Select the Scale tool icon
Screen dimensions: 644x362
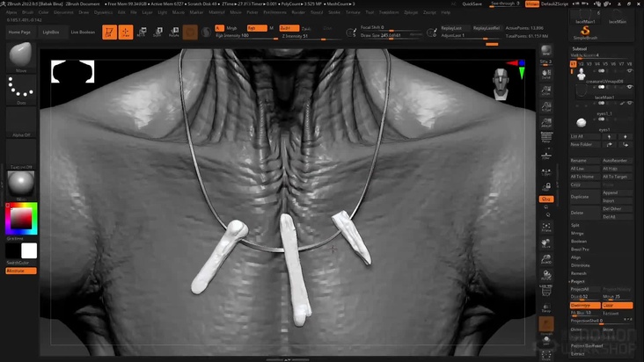[157, 32]
